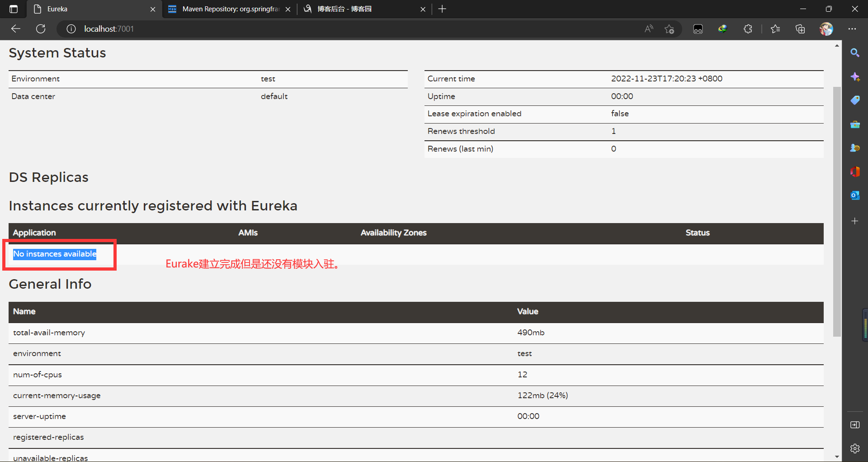The width and height of the screenshot is (868, 462).
Task: Close the Eureka tab
Action: pos(153,9)
